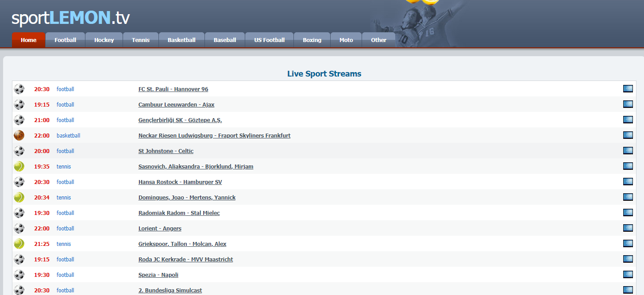The width and height of the screenshot is (644, 295).
Task: Open stream screen icon for St Johnstone - Celtic
Action: point(628,151)
